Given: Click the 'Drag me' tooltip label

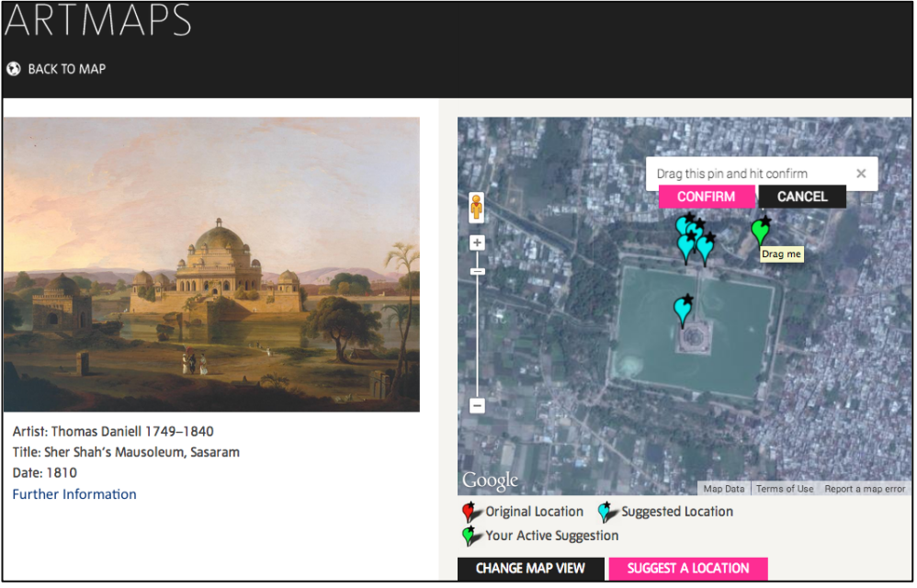Looking at the screenshot, I should [x=781, y=254].
